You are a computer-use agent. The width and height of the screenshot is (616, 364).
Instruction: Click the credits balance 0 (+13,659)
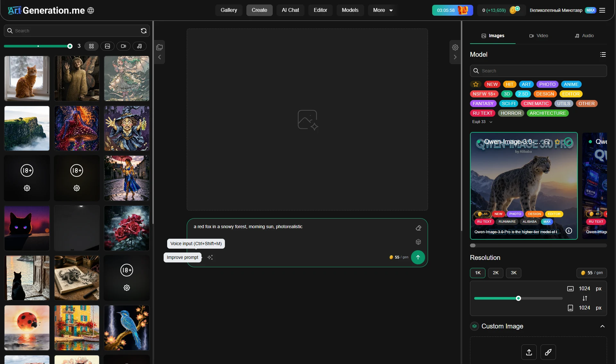click(x=494, y=10)
